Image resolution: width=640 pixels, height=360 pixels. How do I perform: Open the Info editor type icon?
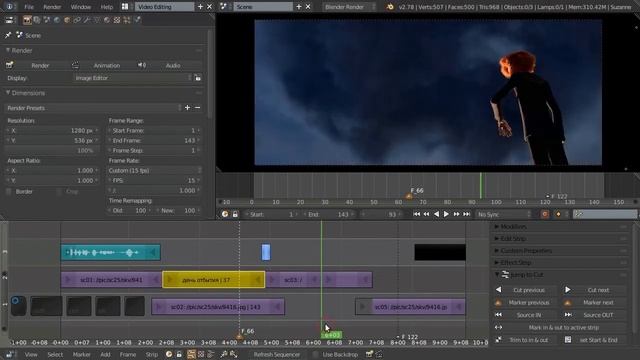pyautogui.click(x=9, y=7)
